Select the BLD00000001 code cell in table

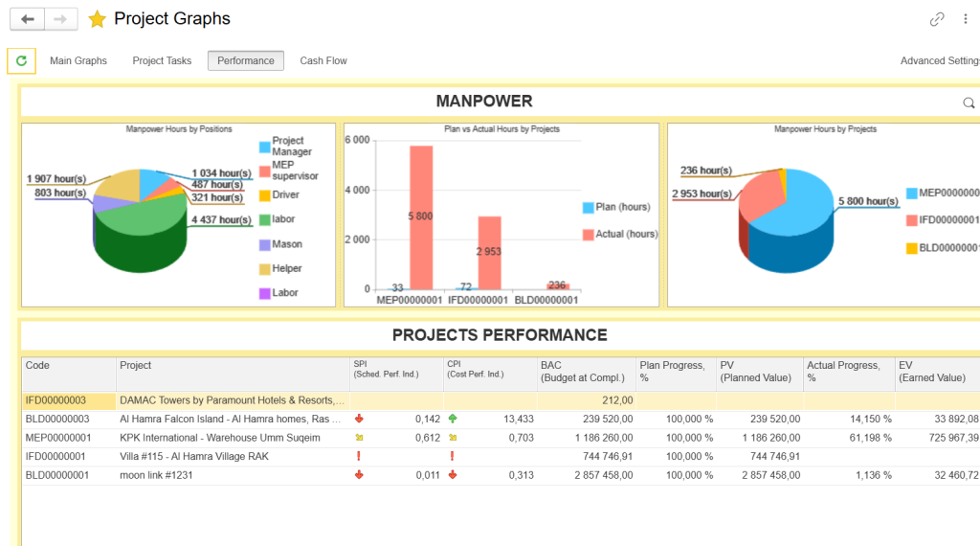click(69, 475)
